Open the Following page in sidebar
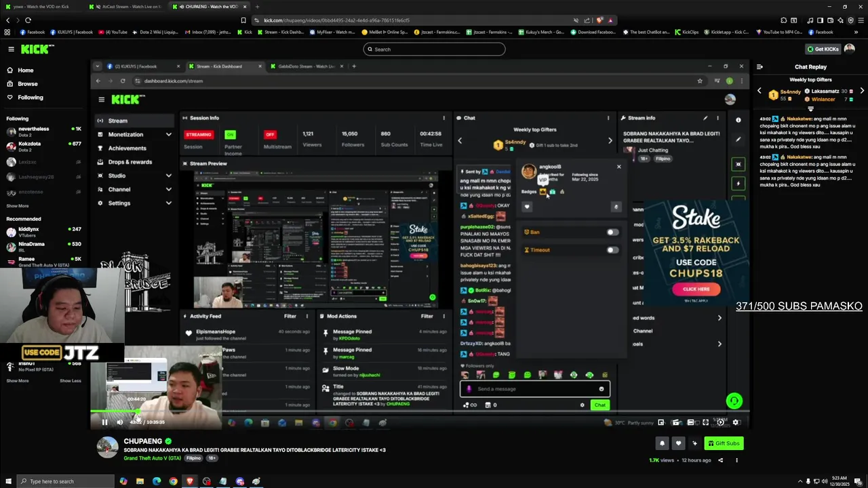 click(x=30, y=98)
